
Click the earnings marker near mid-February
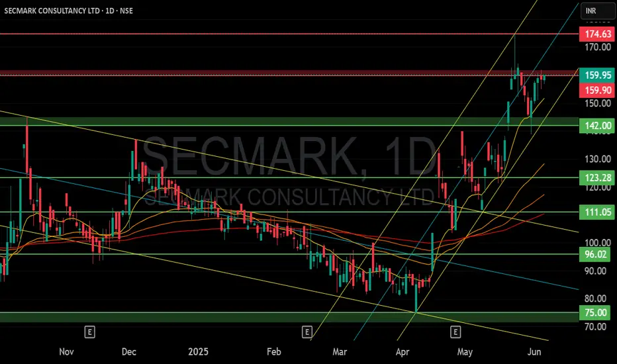(307, 332)
